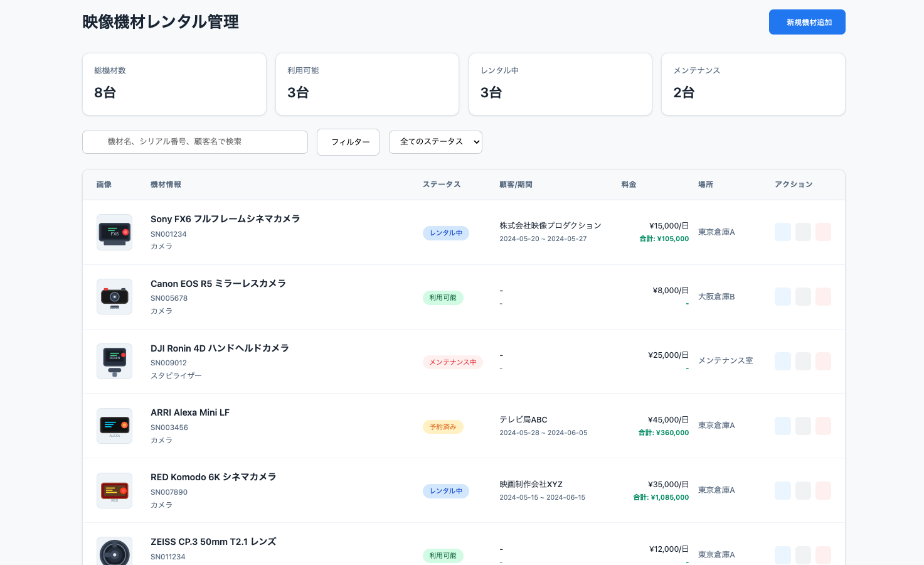This screenshot has width=924, height=565.
Task: Click customer 映画制作会社XYZ
Action: pos(531,485)
